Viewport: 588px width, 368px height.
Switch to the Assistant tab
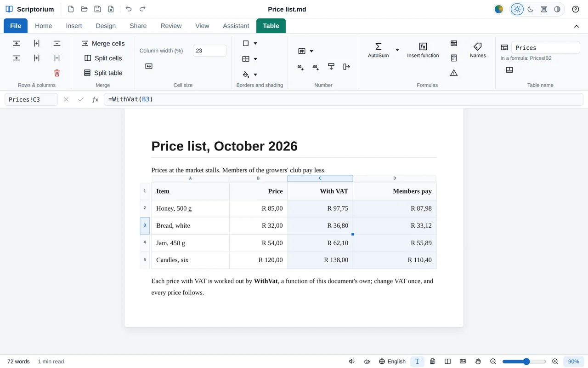(236, 26)
